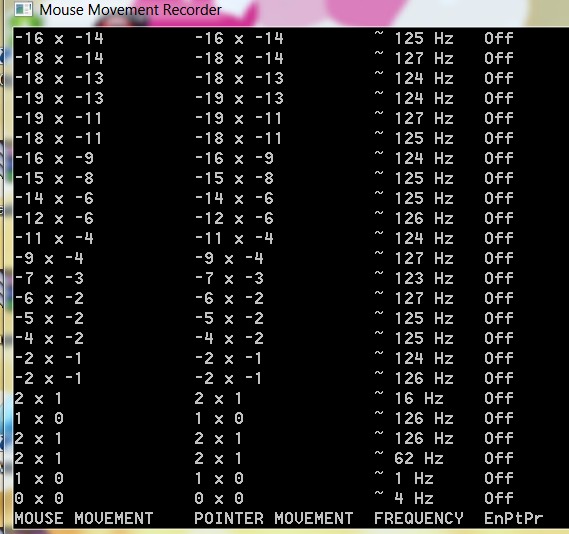Click the EnPtPr column header

[x=513, y=518]
